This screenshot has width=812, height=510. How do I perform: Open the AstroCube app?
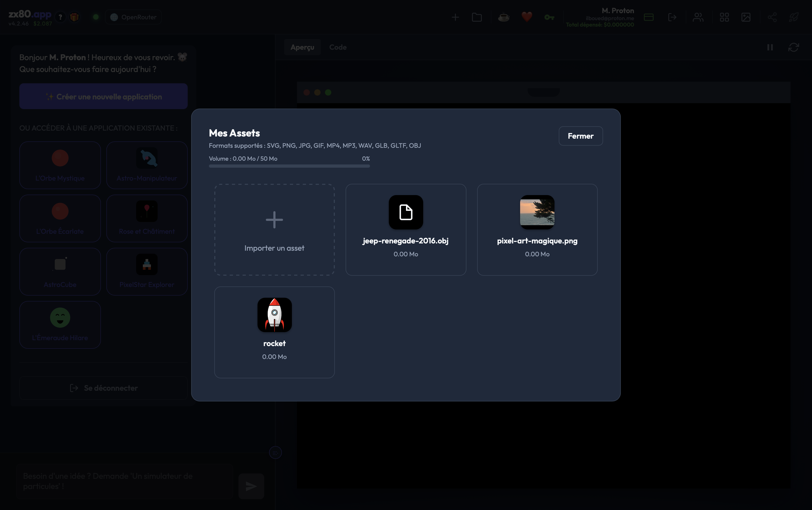[x=60, y=272]
